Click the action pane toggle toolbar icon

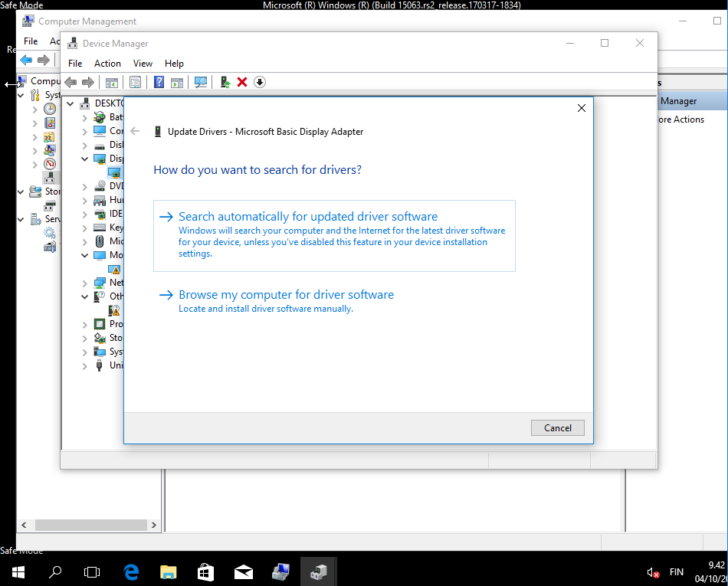(177, 83)
